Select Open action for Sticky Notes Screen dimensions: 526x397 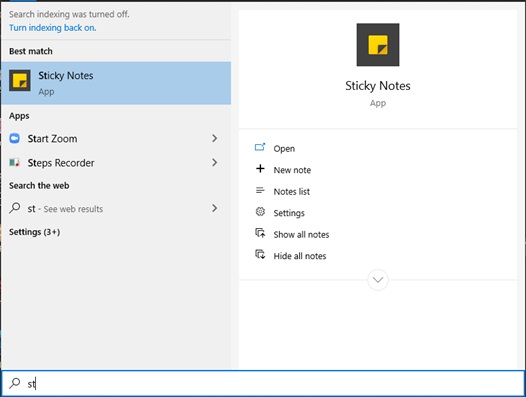[284, 149]
